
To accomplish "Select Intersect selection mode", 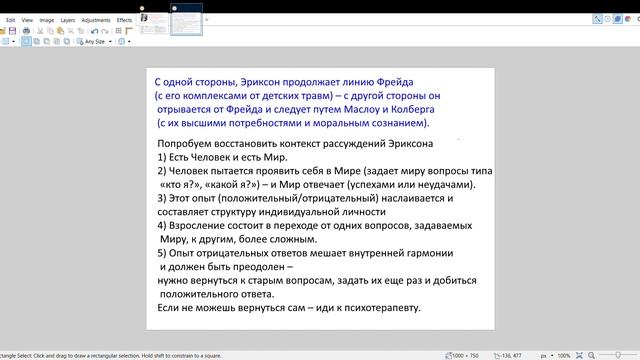I will coord(57,42).
